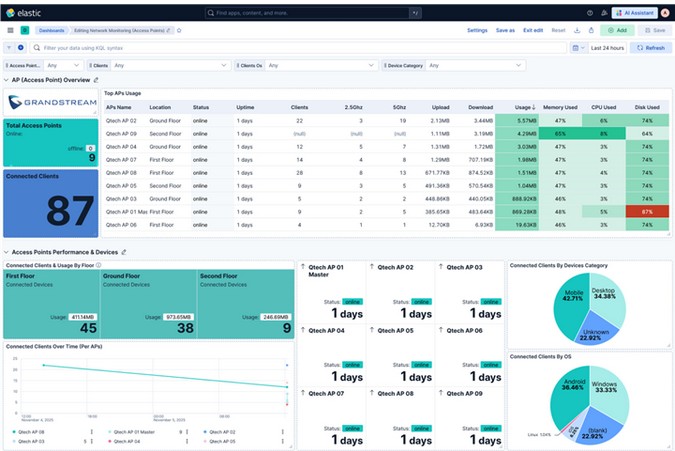Click the First Floor tile showing 45
The image size is (675, 451).
pos(52,304)
